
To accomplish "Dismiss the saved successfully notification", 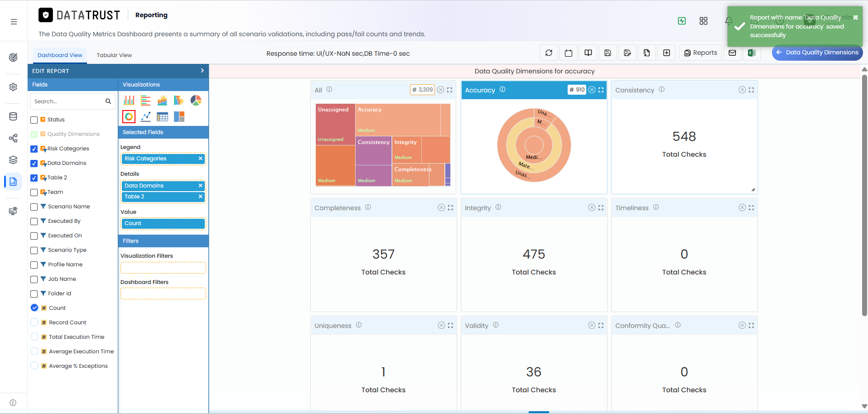I will [x=855, y=17].
